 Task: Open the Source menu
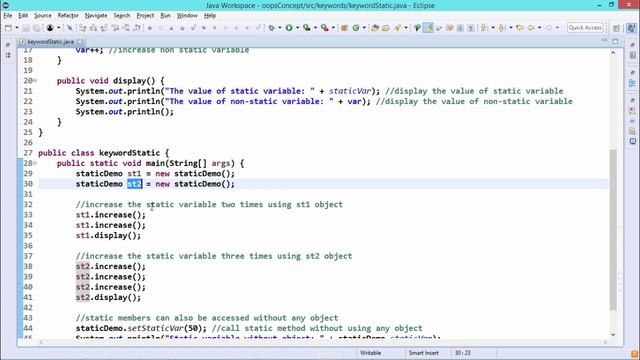pyautogui.click(x=43, y=16)
